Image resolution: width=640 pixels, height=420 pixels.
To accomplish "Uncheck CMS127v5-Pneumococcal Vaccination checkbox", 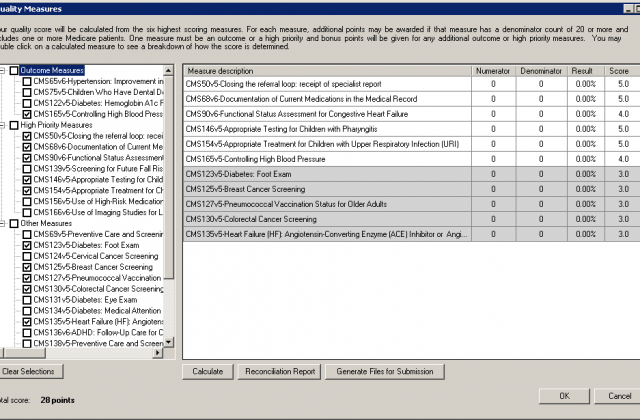I will (27, 278).
